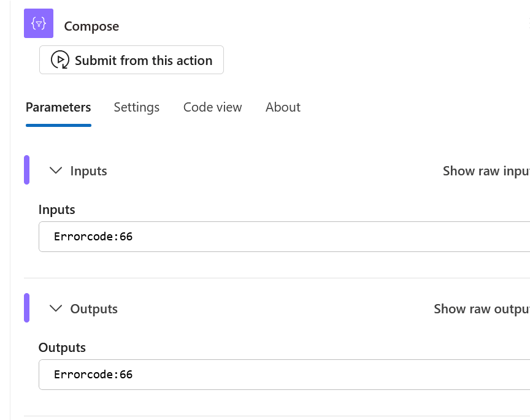
Task: Click the purple bar beside Outputs header
Action: 27,308
